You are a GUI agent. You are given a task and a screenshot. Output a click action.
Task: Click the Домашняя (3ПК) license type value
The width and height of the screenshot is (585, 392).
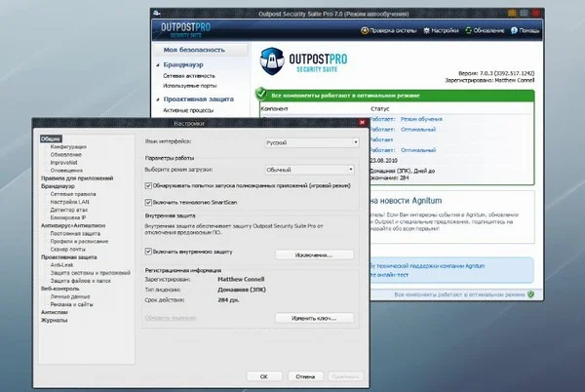point(242,290)
